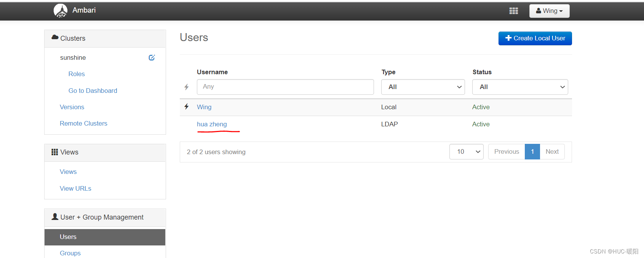The height and width of the screenshot is (258, 644).
Task: Click Go to Dashboard link
Action: point(93,91)
